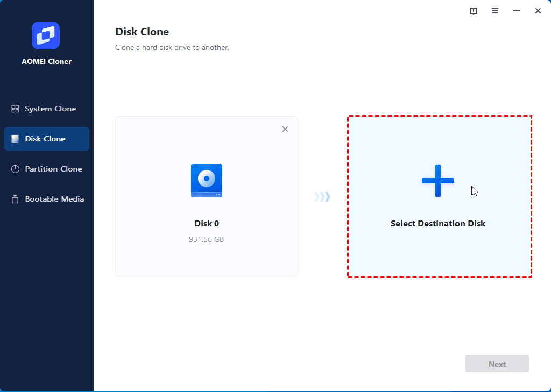Image resolution: width=551 pixels, height=392 pixels.
Task: Click the clone-a-hard-disk subtitle text
Action: 172,47
